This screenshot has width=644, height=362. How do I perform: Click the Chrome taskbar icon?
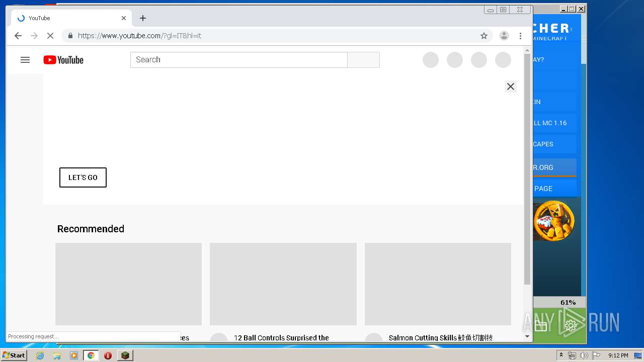[x=91, y=355]
